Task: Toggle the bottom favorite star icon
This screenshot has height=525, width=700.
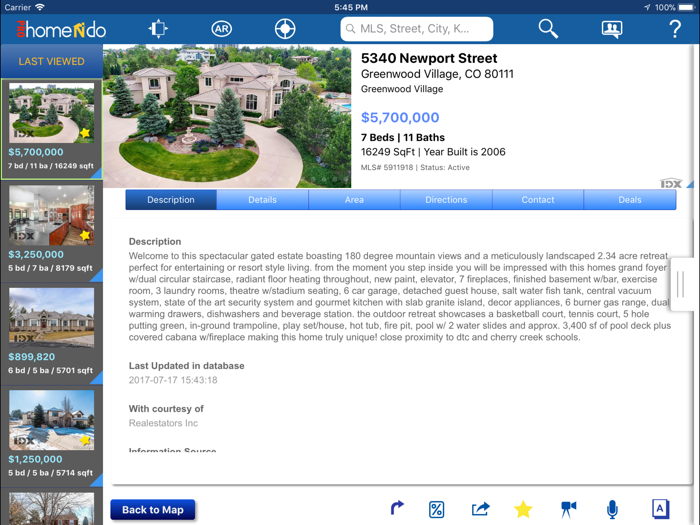Action: [523, 509]
